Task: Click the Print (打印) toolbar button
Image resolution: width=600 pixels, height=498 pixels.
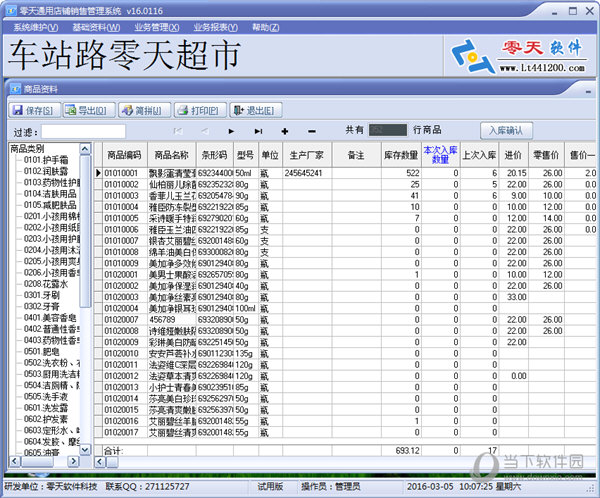Action: pyautogui.click(x=200, y=110)
